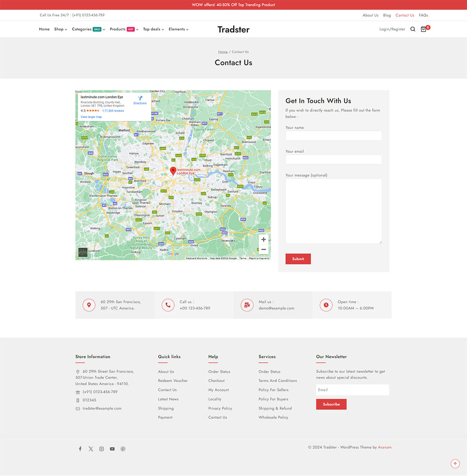Click the scroll-to-top arrow button
Image resolution: width=467 pixels, height=476 pixels.
click(x=455, y=464)
